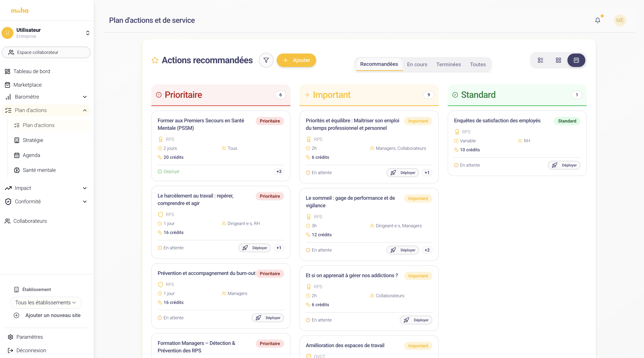This screenshot has height=358, width=644.
Task: Switch to the En cours tab
Action: tap(417, 64)
